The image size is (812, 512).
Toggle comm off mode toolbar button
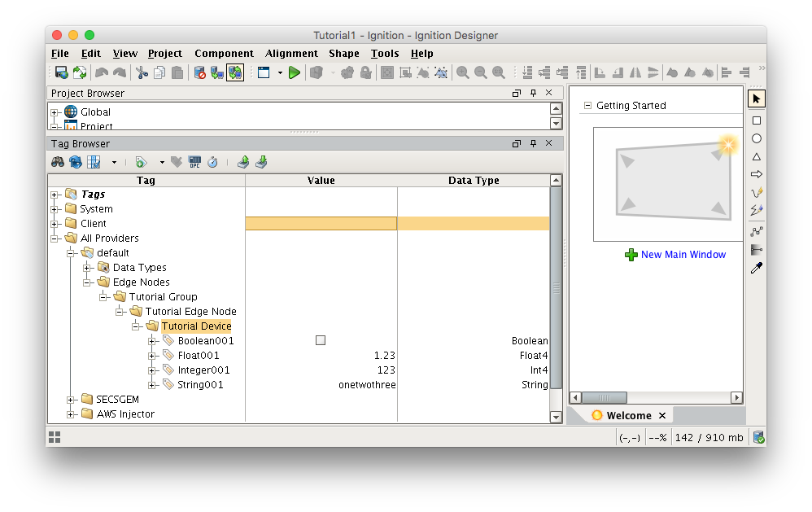pos(200,72)
